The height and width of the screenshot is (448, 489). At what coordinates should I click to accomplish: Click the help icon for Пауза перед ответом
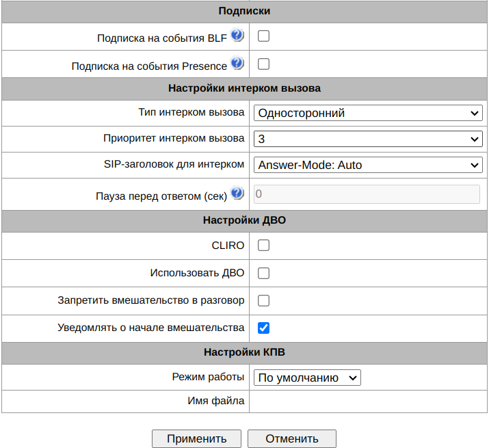point(237,193)
